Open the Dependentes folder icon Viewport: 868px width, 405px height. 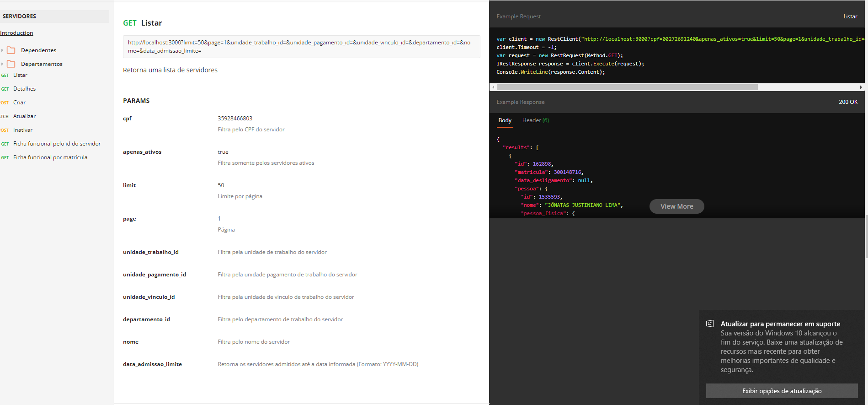pyautogui.click(x=11, y=50)
